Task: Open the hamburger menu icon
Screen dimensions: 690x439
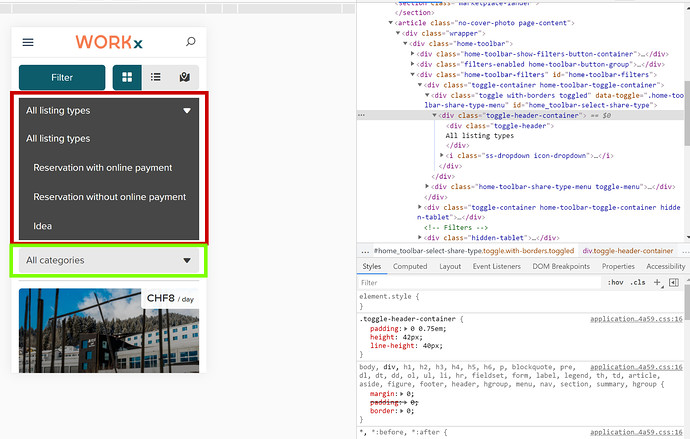Action: point(28,42)
